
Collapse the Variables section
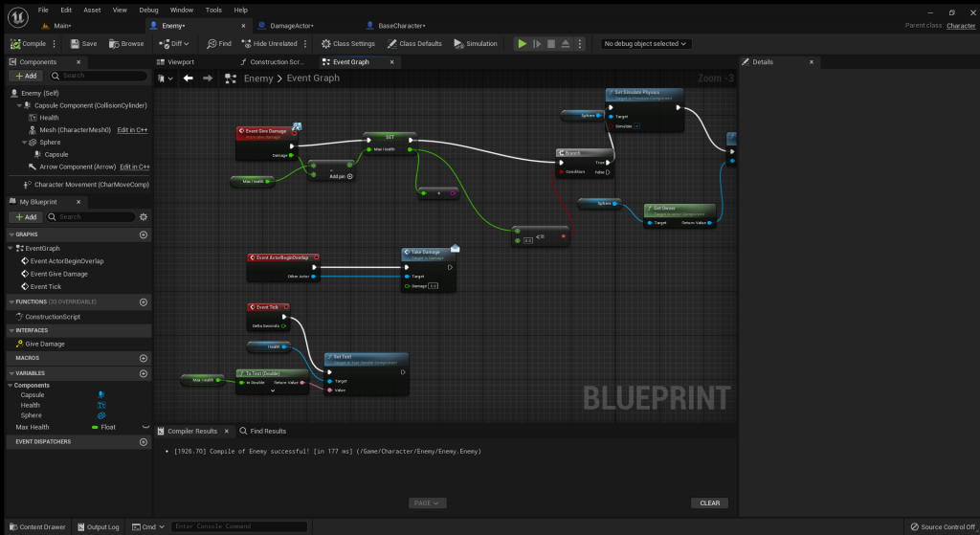click(x=11, y=373)
